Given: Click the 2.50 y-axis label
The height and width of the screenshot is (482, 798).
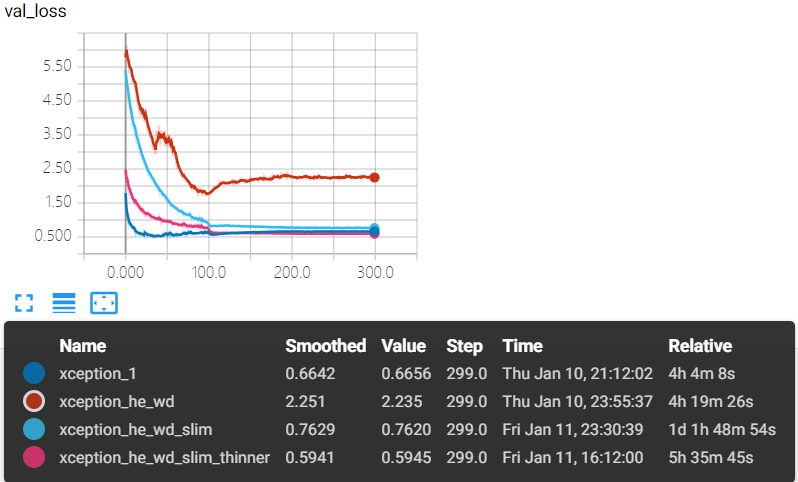Looking at the screenshot, I should [58, 167].
